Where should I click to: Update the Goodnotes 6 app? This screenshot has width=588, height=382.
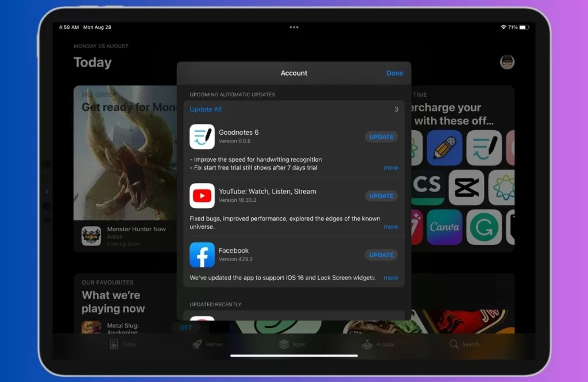click(381, 137)
